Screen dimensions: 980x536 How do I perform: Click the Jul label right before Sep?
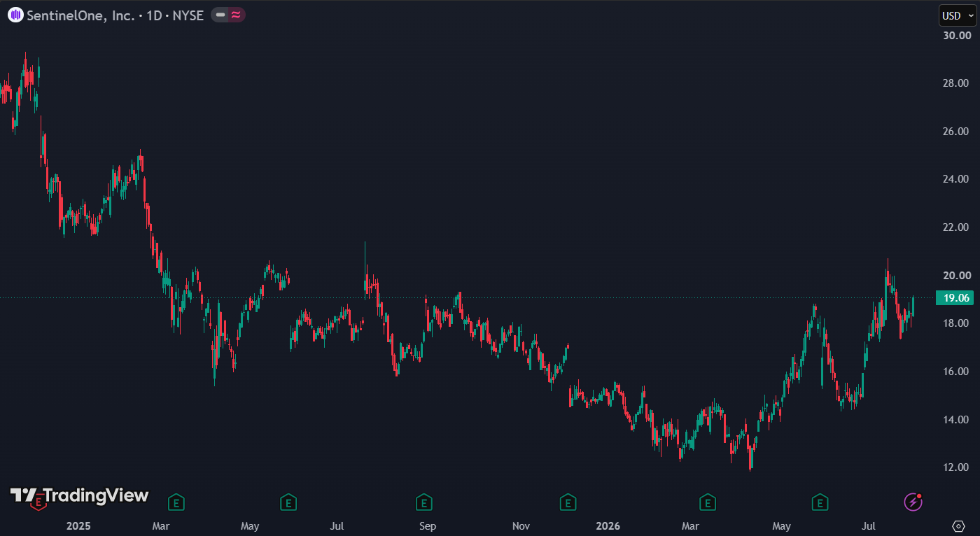pos(337,526)
